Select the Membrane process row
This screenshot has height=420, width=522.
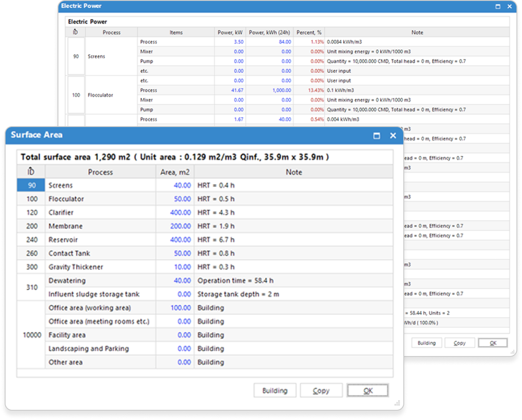(65, 226)
